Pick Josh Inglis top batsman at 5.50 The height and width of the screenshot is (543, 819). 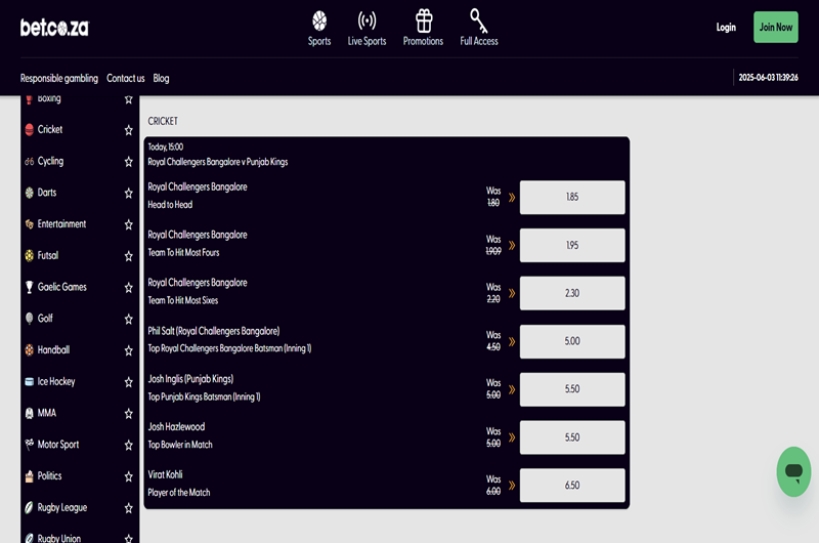coord(572,389)
